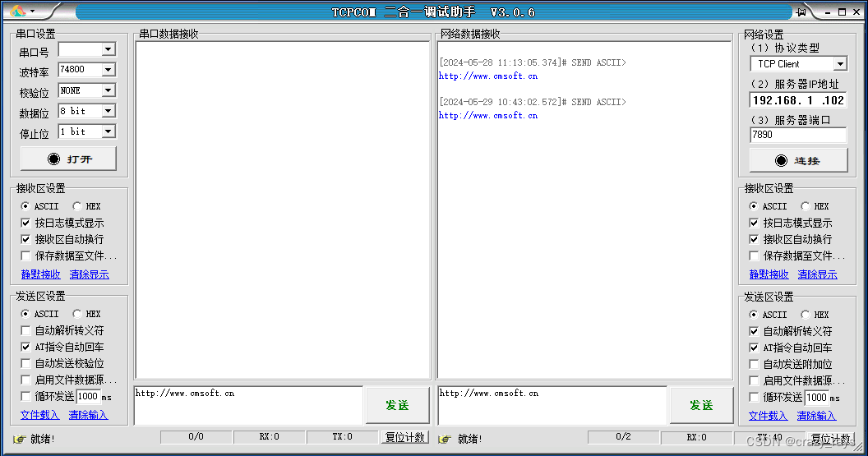
Task: Toggle serial 按日志模式显示 checkbox
Action: pos(25,223)
